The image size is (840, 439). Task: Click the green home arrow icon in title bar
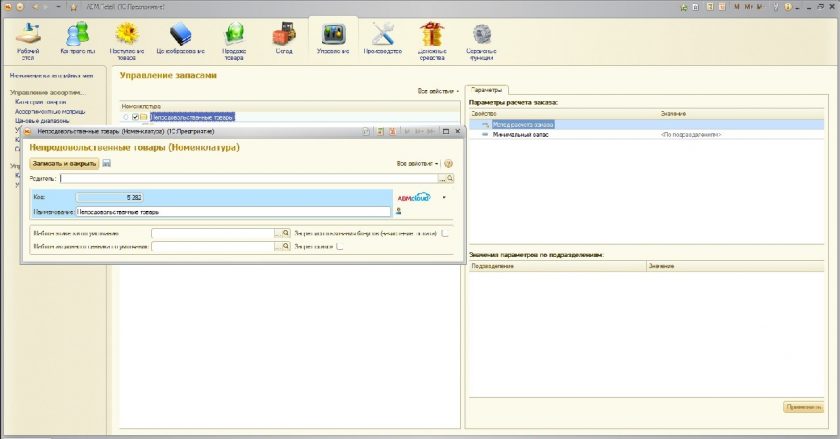684,7
